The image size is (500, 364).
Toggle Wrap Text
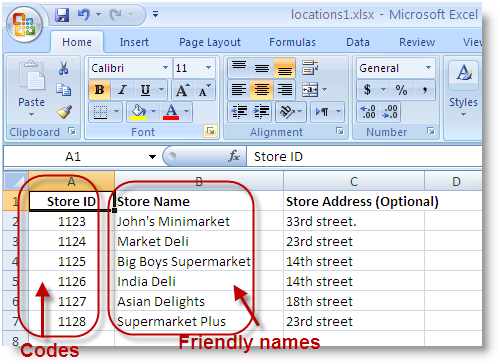(x=310, y=68)
